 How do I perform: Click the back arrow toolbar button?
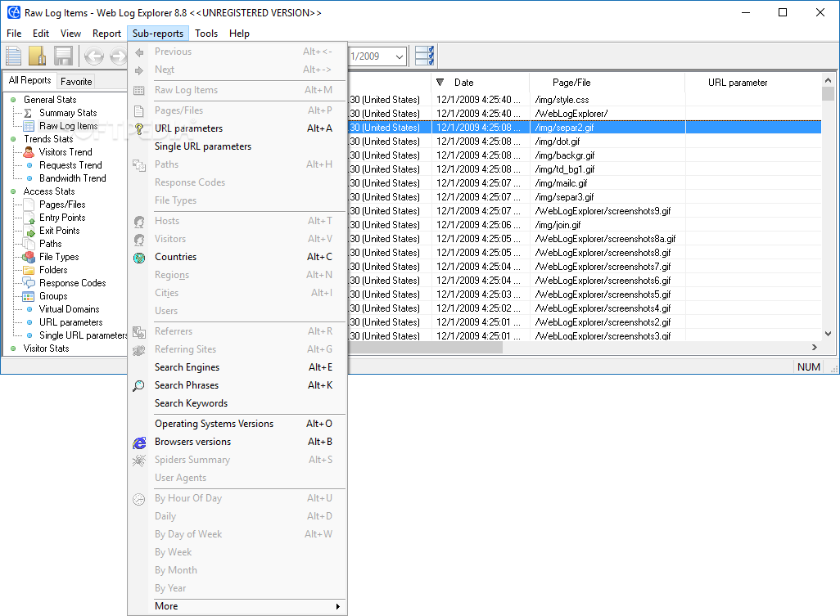pyautogui.click(x=94, y=56)
